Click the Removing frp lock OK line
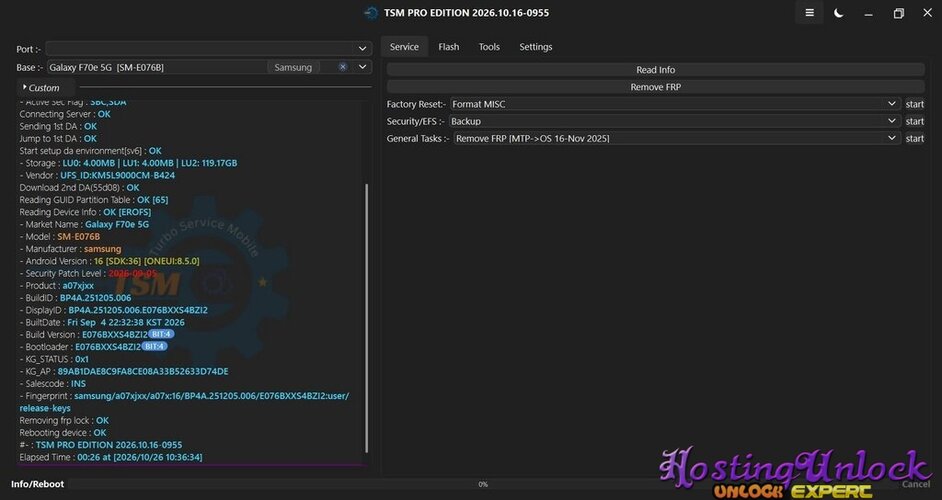942x500 pixels. click(x=64, y=420)
